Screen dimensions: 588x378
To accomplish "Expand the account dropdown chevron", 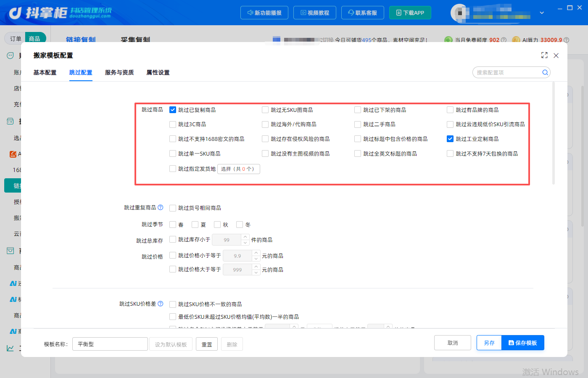I will coord(542,13).
